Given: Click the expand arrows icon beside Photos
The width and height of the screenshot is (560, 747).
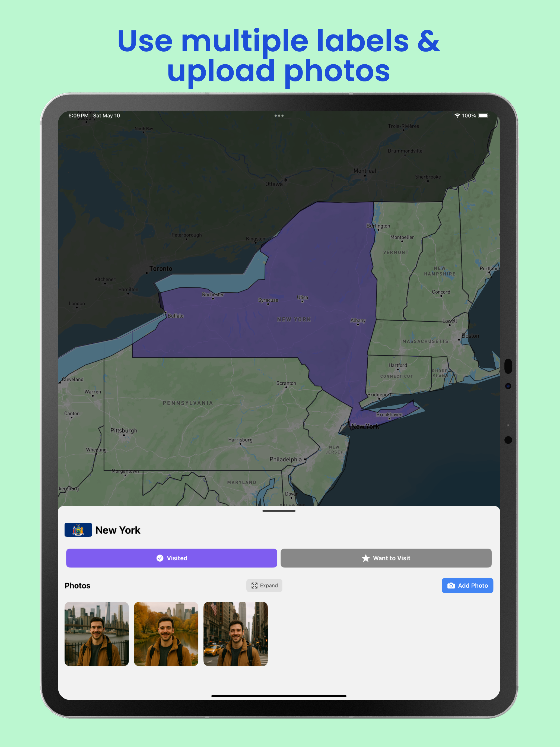Looking at the screenshot, I should coord(254,585).
